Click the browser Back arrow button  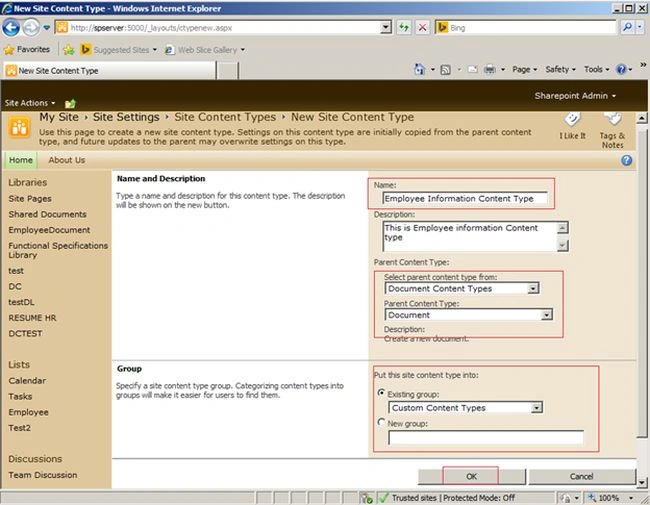[11, 28]
